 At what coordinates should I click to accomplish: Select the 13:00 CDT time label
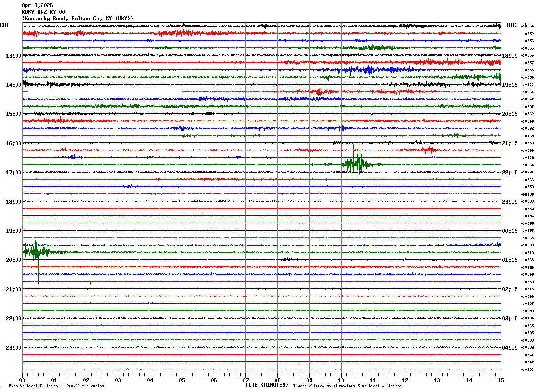pyautogui.click(x=13, y=56)
